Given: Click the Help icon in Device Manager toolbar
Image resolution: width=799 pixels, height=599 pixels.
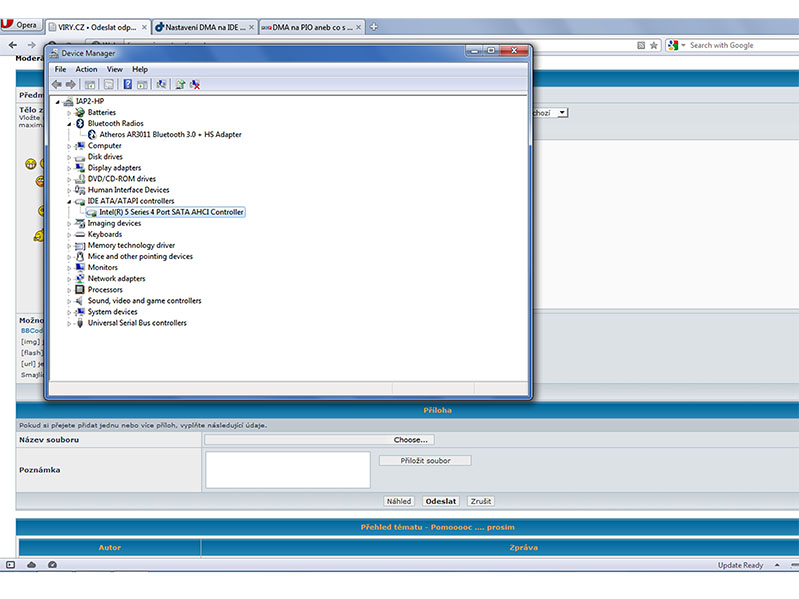Looking at the screenshot, I should point(127,85).
